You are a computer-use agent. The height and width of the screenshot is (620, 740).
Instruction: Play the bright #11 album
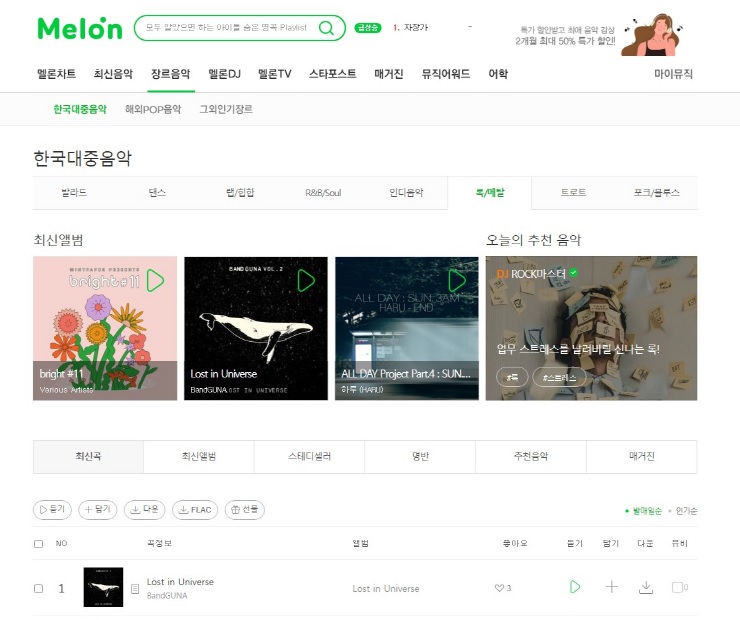[155, 281]
